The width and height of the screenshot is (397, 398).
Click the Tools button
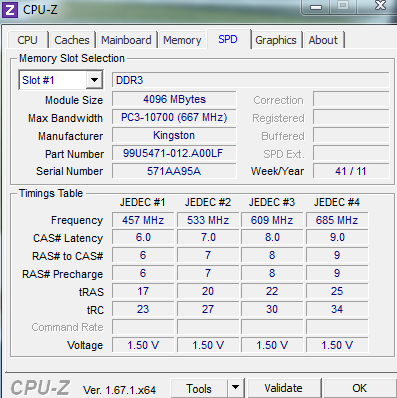tap(199, 388)
